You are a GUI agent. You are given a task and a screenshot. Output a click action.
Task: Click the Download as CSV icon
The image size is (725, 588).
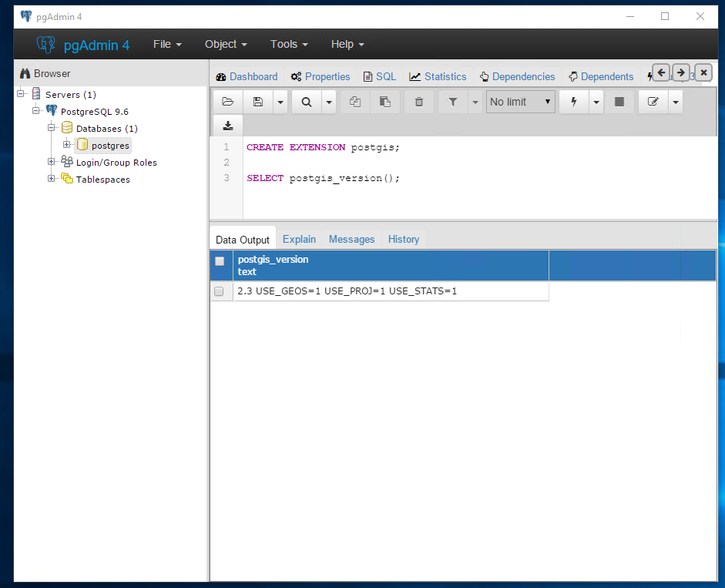pyautogui.click(x=228, y=126)
